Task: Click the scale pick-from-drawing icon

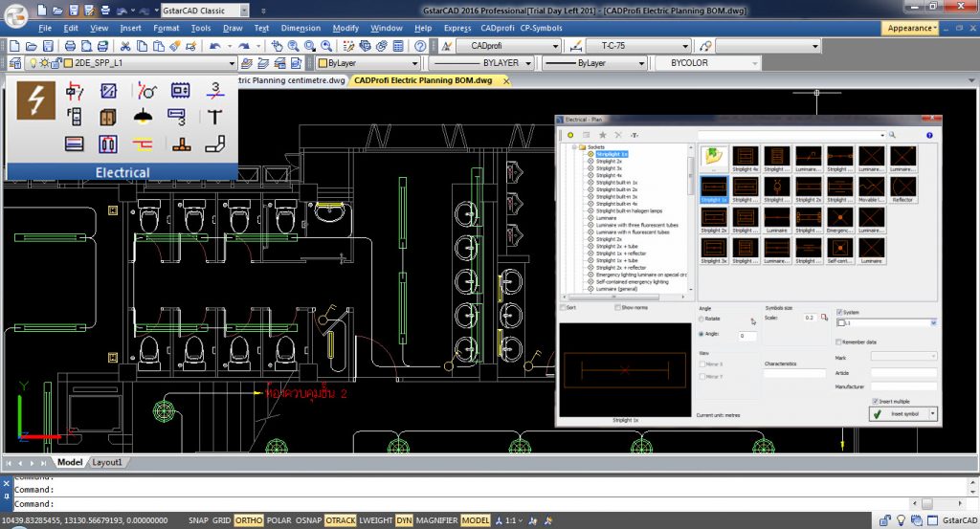Action: pyautogui.click(x=824, y=318)
